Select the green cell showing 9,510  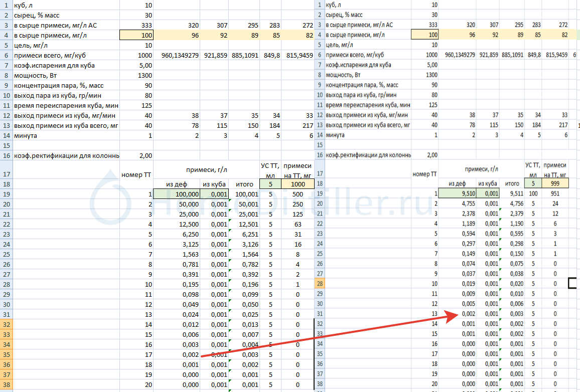point(457,193)
